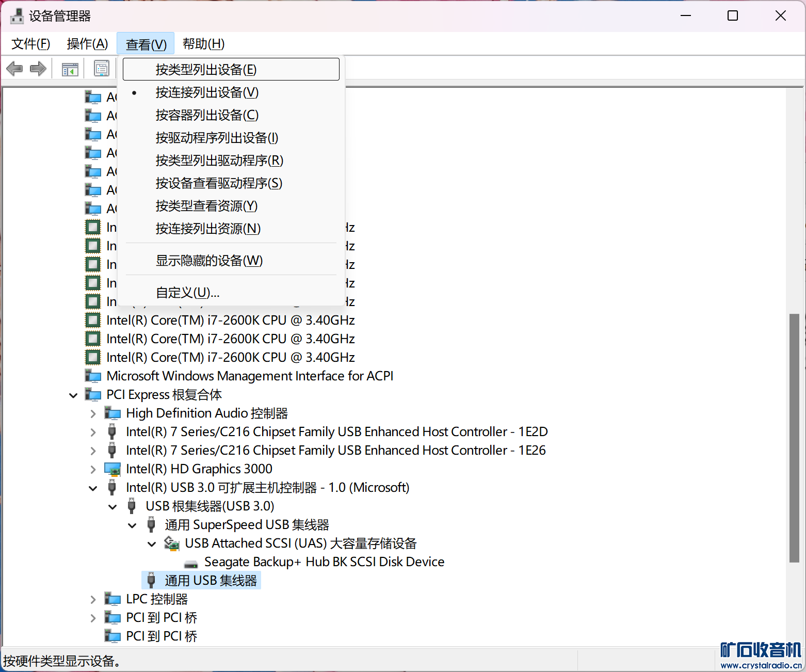Click the Seagate Backup+ Hub disk drive icon
This screenshot has height=672, width=806.
coord(191,564)
